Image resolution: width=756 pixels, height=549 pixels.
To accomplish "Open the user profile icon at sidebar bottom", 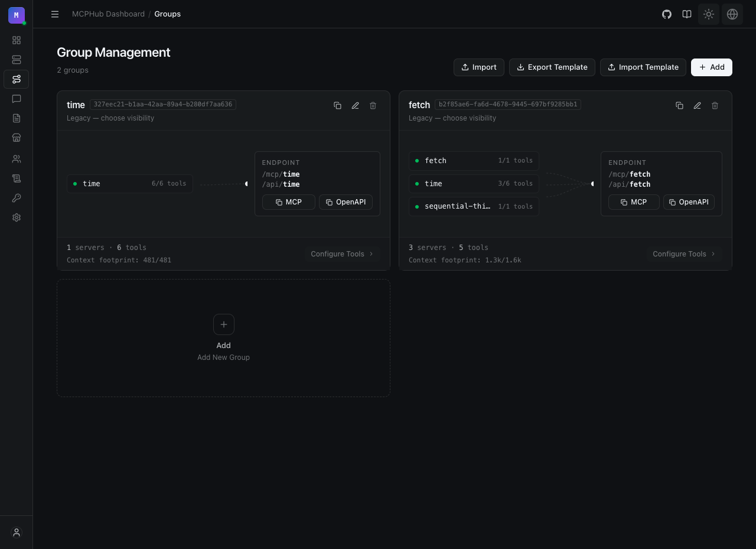I will click(x=17, y=532).
